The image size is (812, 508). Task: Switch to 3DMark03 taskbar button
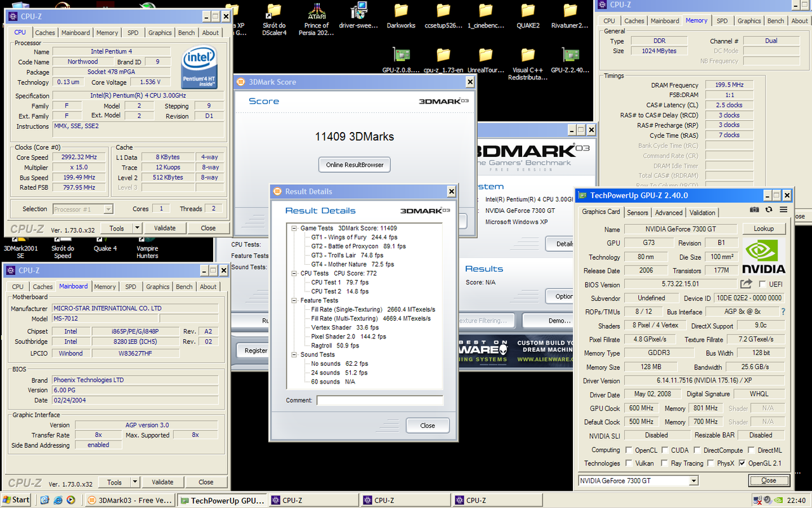pyautogui.click(x=130, y=500)
